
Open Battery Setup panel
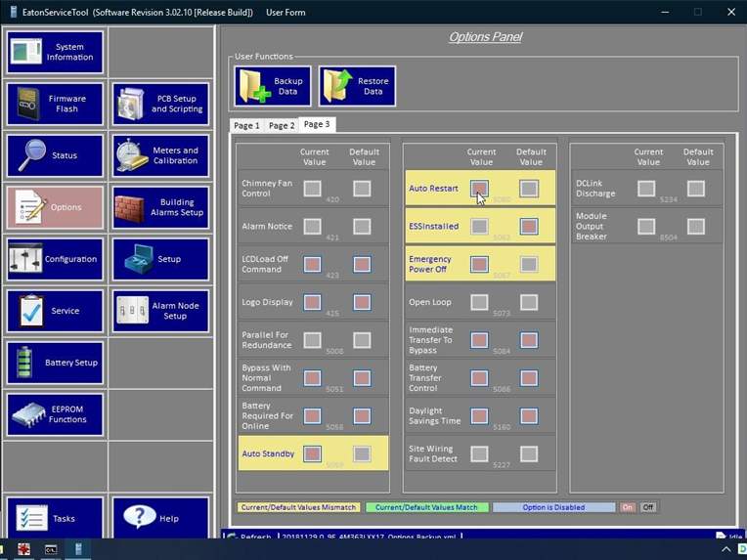point(55,363)
